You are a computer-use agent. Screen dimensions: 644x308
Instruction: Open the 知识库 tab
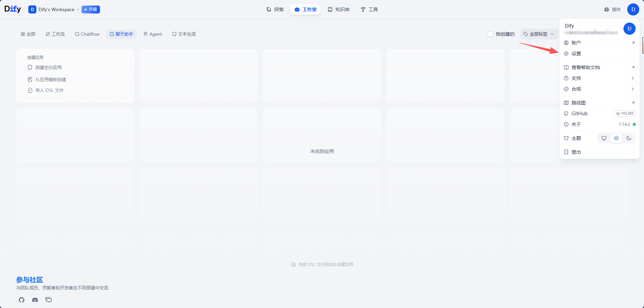tap(339, 9)
